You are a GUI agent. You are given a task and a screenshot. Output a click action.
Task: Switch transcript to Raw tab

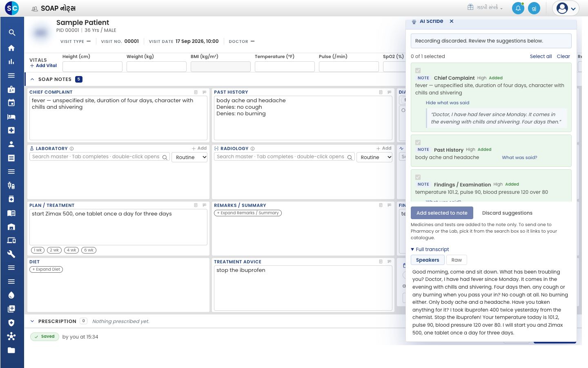pos(457,260)
